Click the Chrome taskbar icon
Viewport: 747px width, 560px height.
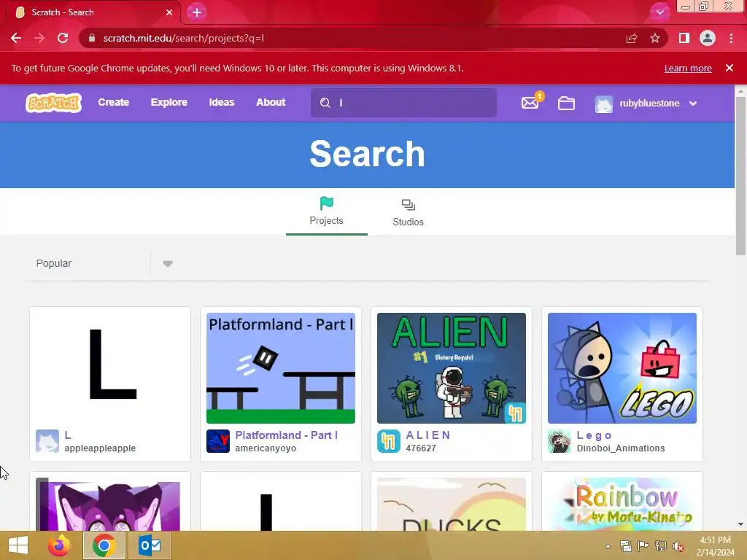pos(104,545)
